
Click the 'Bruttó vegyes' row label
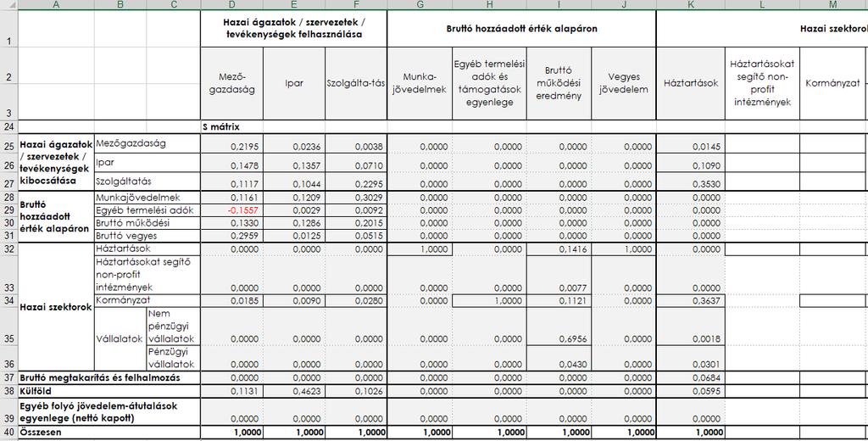point(147,236)
